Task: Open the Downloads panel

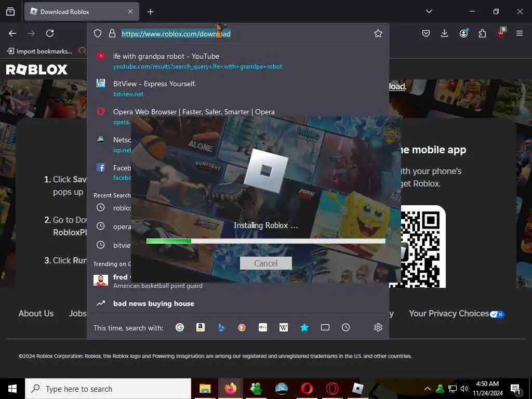Action: point(445,33)
